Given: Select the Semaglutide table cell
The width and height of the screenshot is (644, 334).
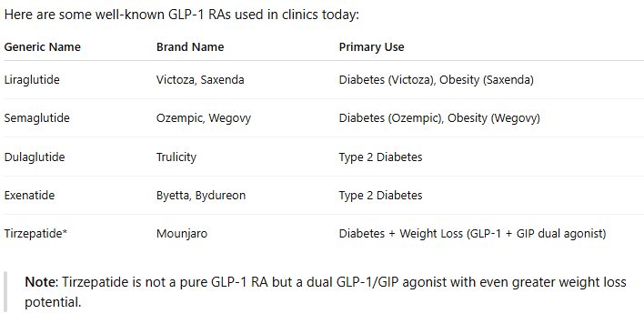Looking at the screenshot, I should pyautogui.click(x=37, y=118).
